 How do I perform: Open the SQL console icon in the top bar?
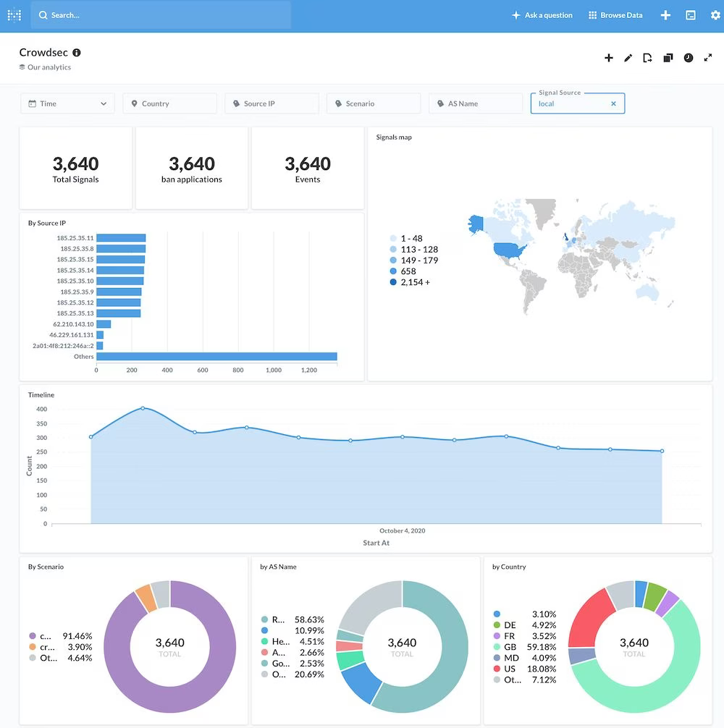tap(691, 15)
